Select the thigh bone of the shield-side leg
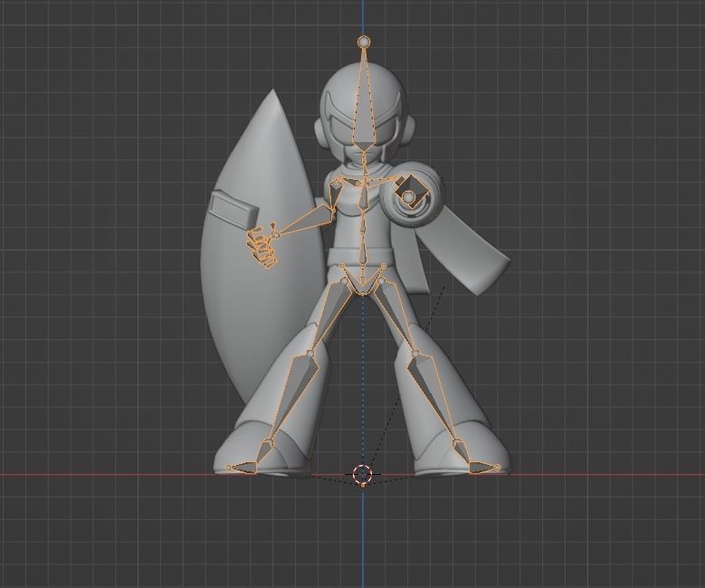The image size is (705, 588). click(333, 315)
